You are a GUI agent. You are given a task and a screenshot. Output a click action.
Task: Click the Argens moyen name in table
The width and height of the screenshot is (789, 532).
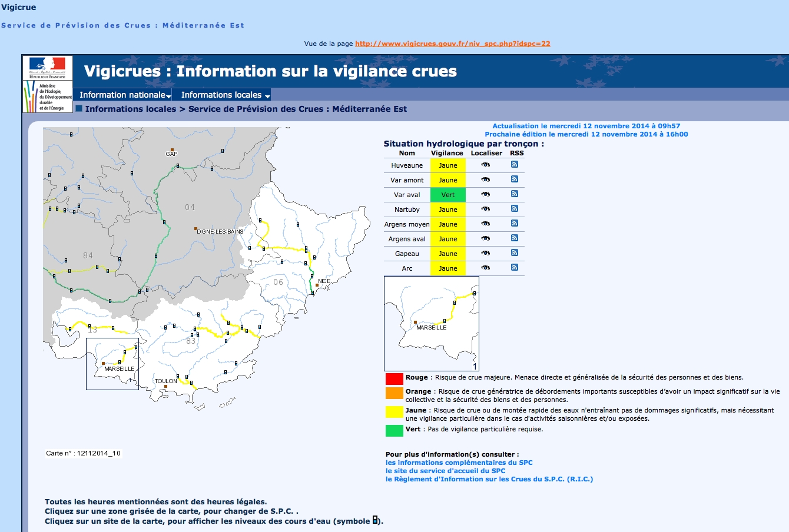click(407, 224)
